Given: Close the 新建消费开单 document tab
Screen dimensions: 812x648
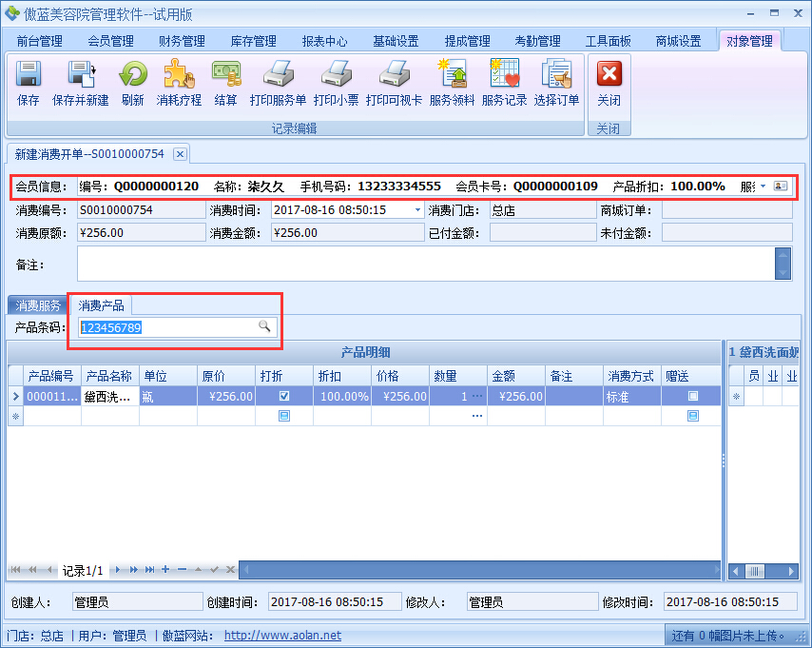Looking at the screenshot, I should tap(180, 153).
